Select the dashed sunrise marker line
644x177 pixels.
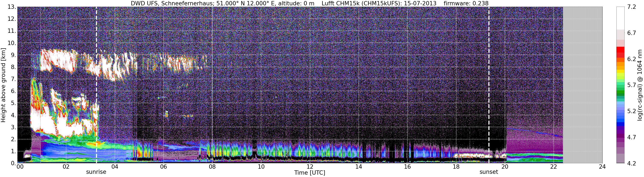coord(96,85)
